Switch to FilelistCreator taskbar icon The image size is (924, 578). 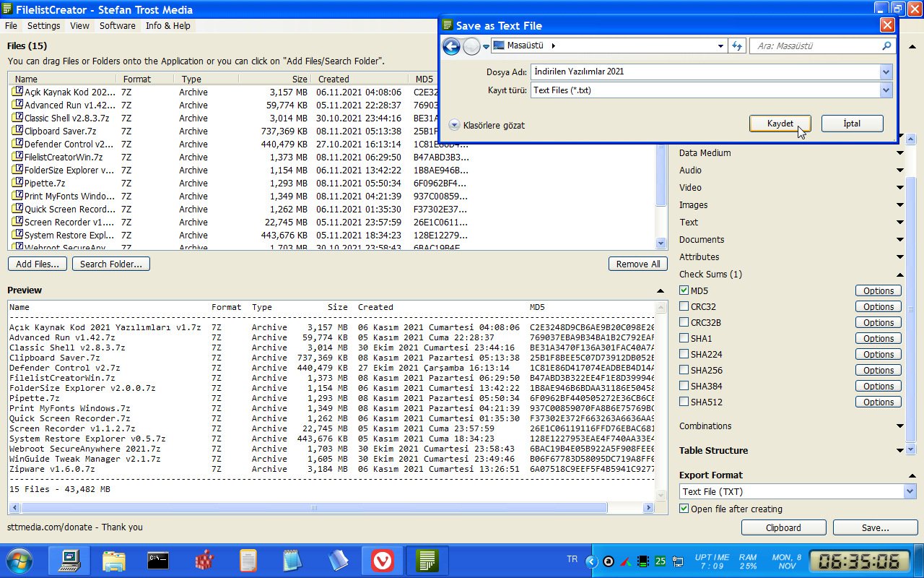pos(427,560)
